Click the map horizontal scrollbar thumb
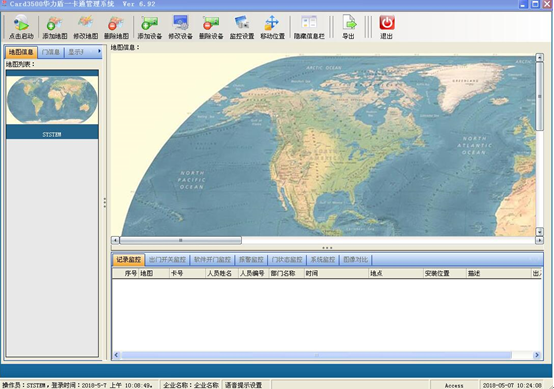Image resolution: width=554 pixels, height=389 pixels. pos(181,240)
